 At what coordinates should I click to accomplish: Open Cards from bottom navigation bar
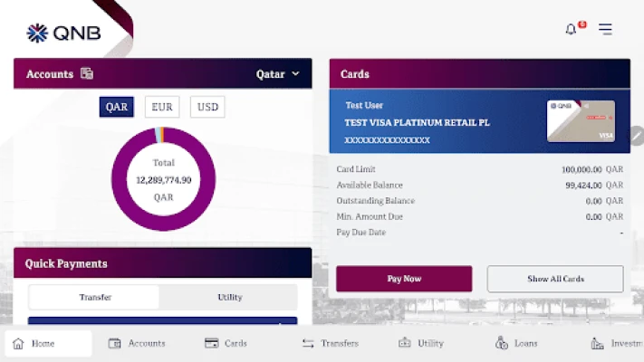tap(226, 343)
